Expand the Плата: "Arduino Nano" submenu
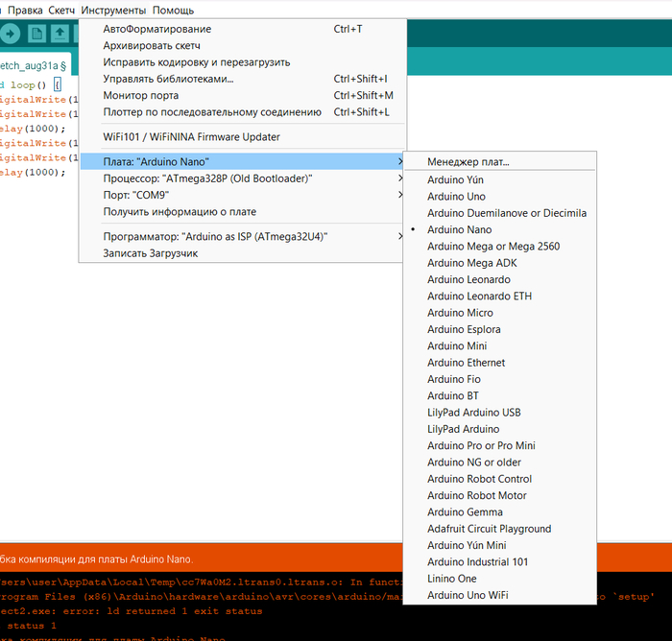 tap(243, 162)
